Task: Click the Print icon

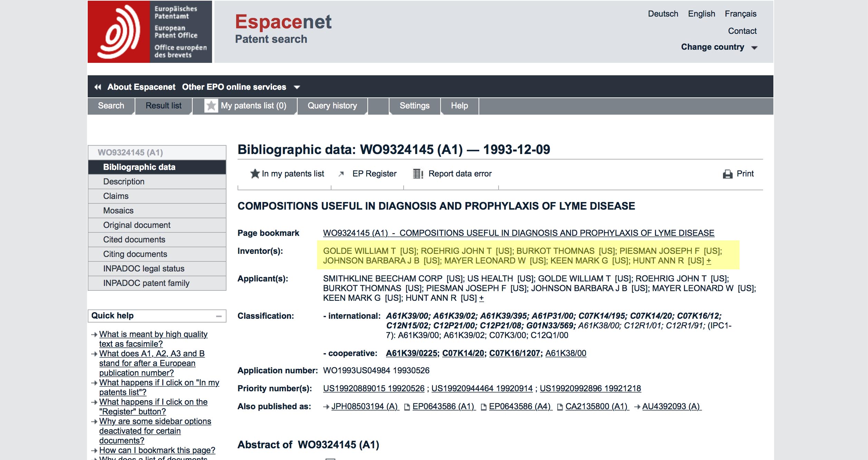Action: [x=728, y=174]
